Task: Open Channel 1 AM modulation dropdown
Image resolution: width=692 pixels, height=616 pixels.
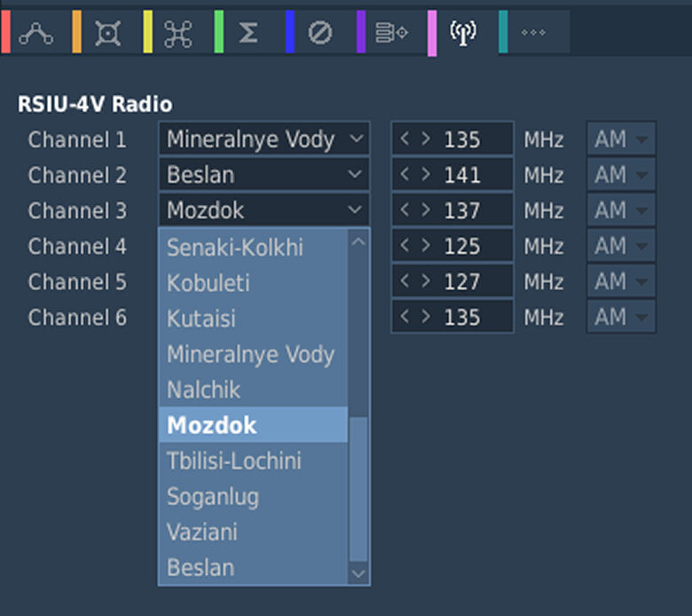Action: [x=621, y=139]
